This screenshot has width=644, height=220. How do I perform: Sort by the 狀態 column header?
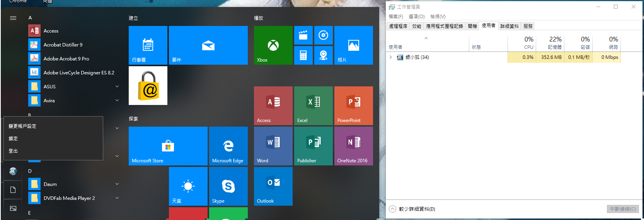tap(488, 43)
